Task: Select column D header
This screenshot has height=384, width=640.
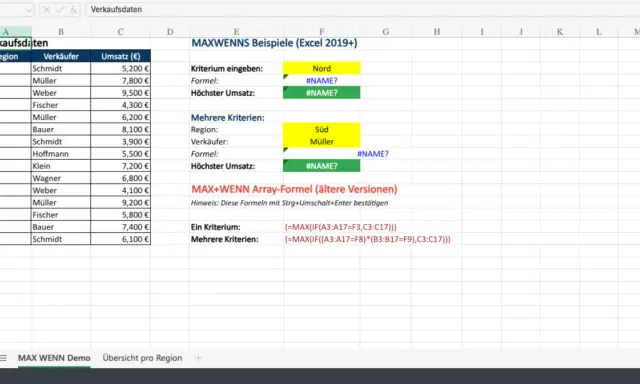Action: click(170, 32)
